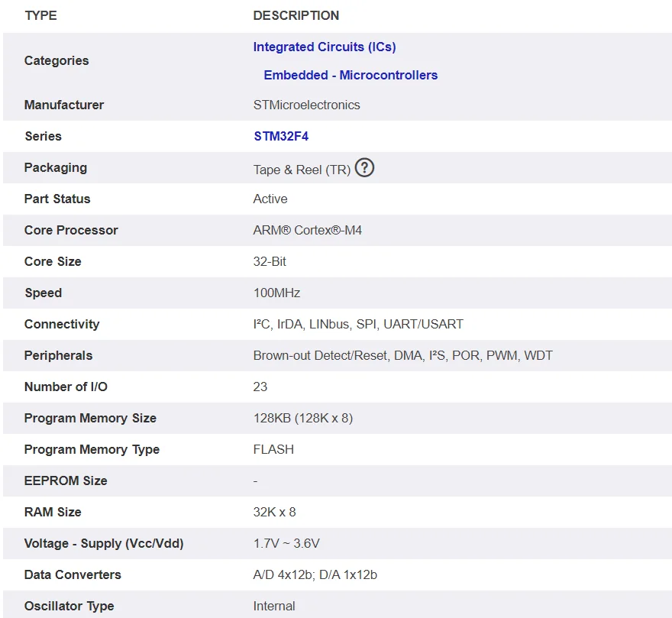Select the STMicroelectronics manufacturer value
The image size is (672, 618).
point(306,105)
